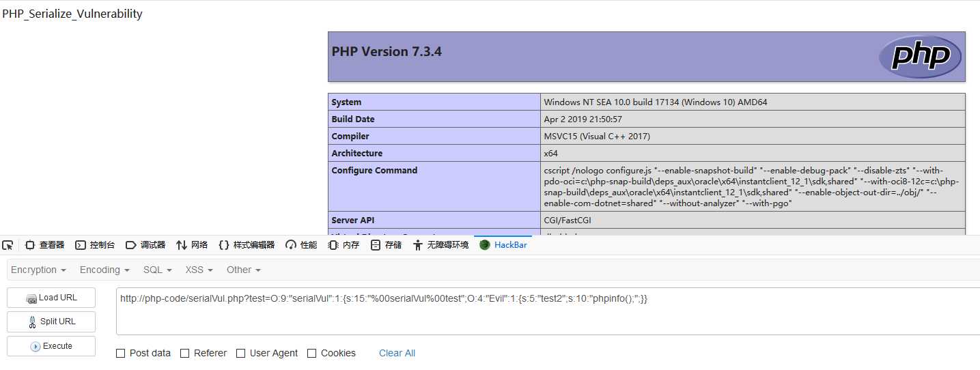The image size is (980, 370).
Task: Open the 性能 Performance tab
Action: (x=301, y=245)
